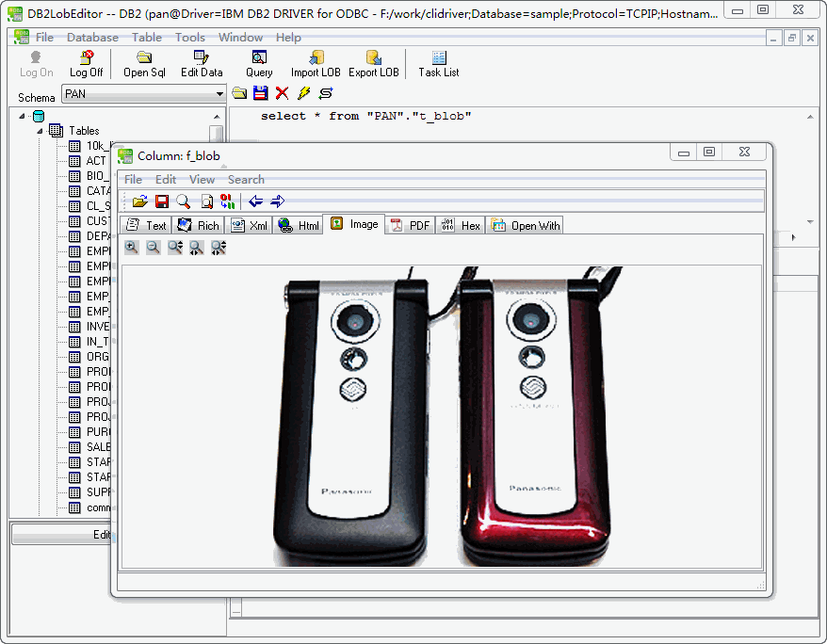The image size is (827, 644).
Task: Click fit-width zoom icon
Action: (x=197, y=248)
